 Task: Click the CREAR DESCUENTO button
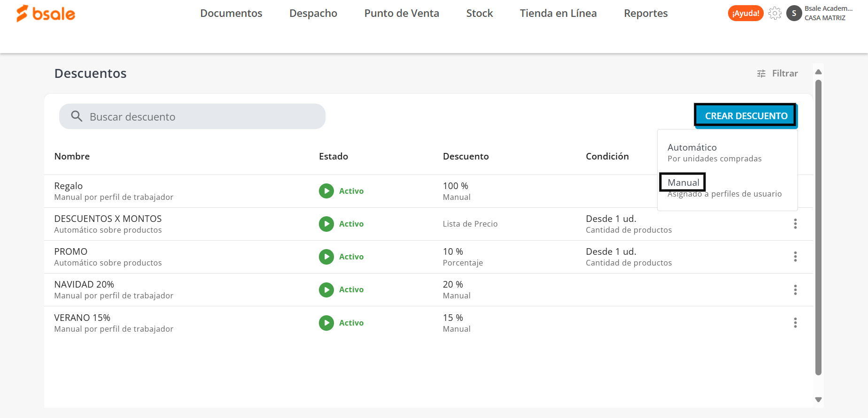[x=746, y=116]
